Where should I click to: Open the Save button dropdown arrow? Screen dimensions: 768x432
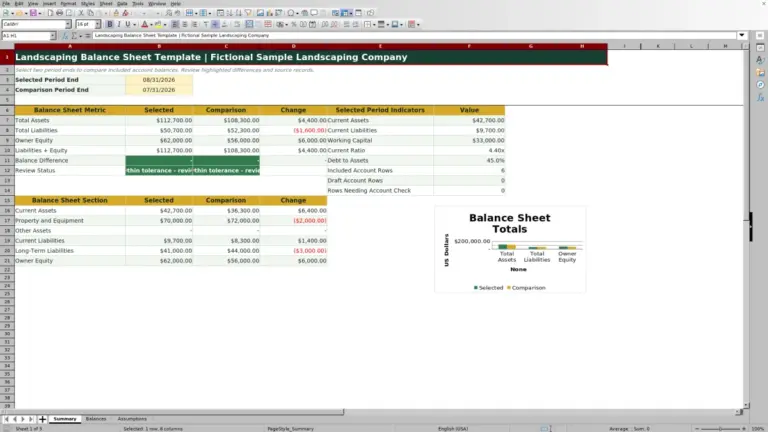(40, 13)
